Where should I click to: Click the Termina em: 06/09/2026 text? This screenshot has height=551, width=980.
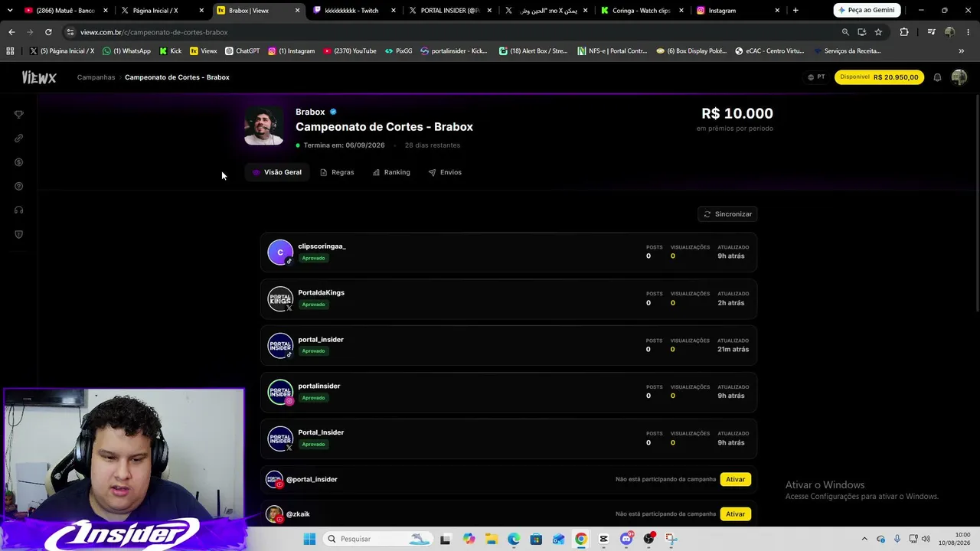click(344, 145)
